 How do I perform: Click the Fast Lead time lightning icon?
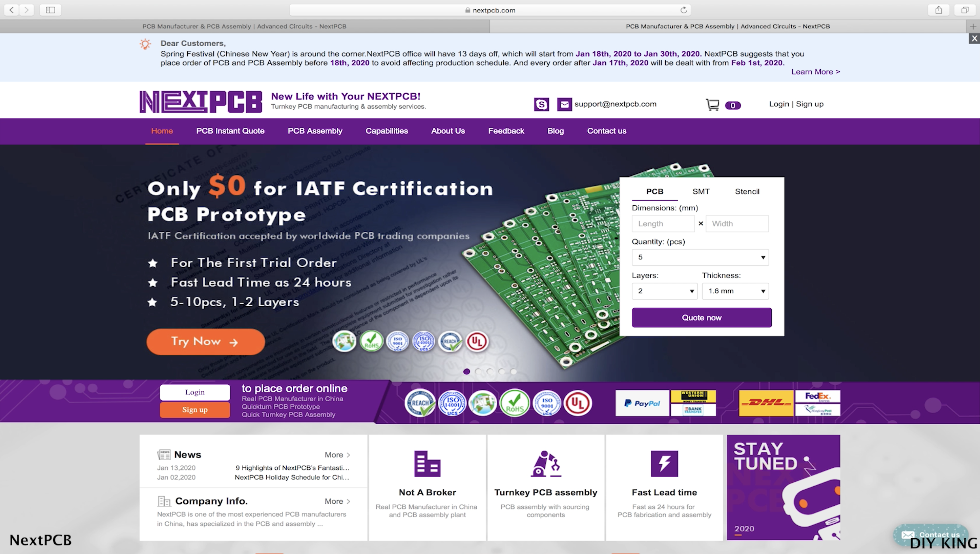(664, 464)
